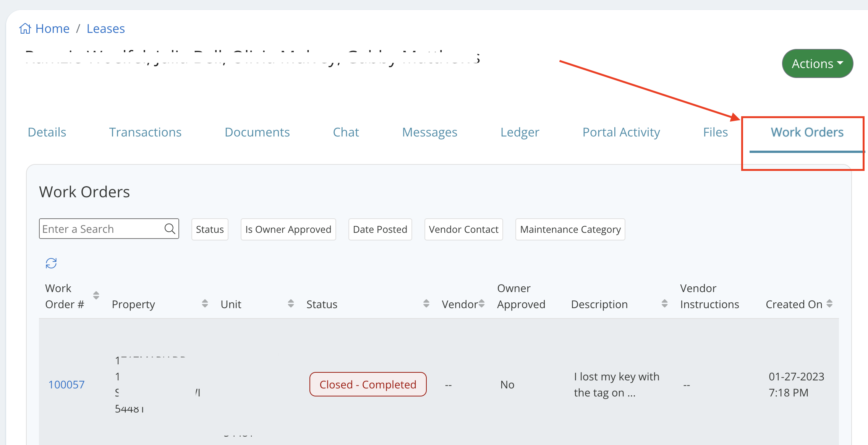This screenshot has width=868, height=445.
Task: Sort table by Created On column
Action: (829, 304)
